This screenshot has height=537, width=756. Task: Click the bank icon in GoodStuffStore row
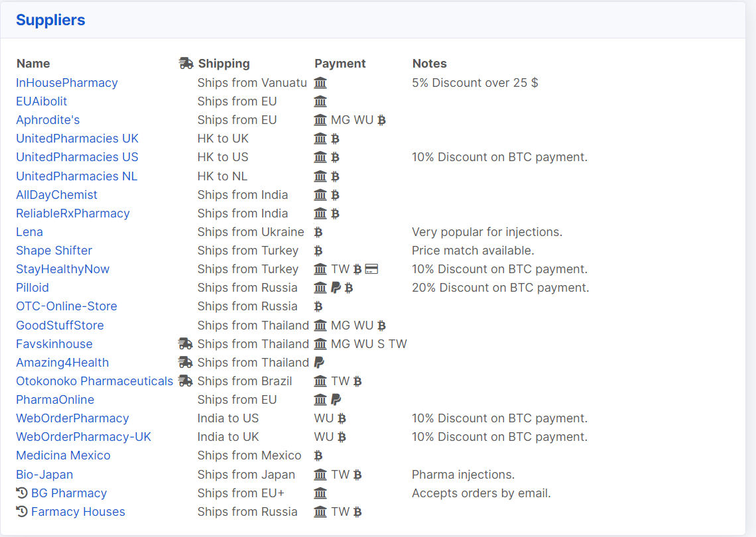click(x=320, y=326)
